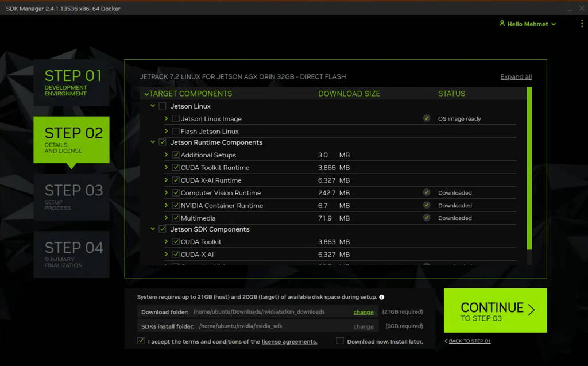Screen dimensions: 588x366
Task: Uncheck the Additional Setups checkbox
Action: (x=176, y=155)
